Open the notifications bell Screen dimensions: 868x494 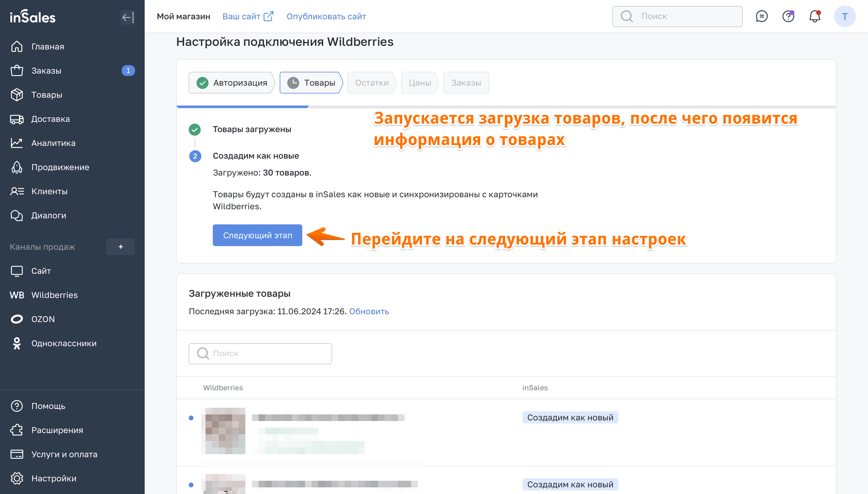tap(814, 16)
